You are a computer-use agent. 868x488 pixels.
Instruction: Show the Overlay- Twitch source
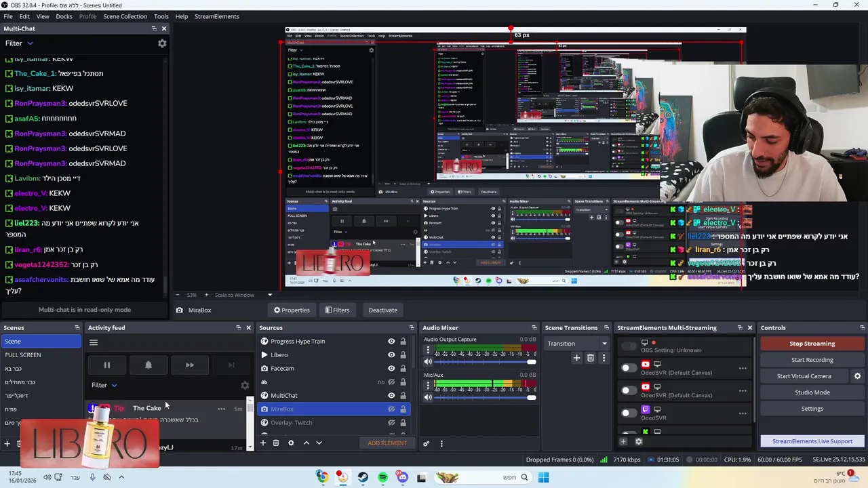(x=391, y=423)
